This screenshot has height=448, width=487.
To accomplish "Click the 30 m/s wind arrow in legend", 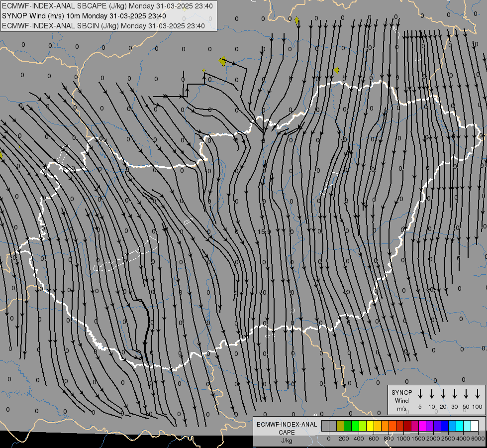I will coord(454,394).
